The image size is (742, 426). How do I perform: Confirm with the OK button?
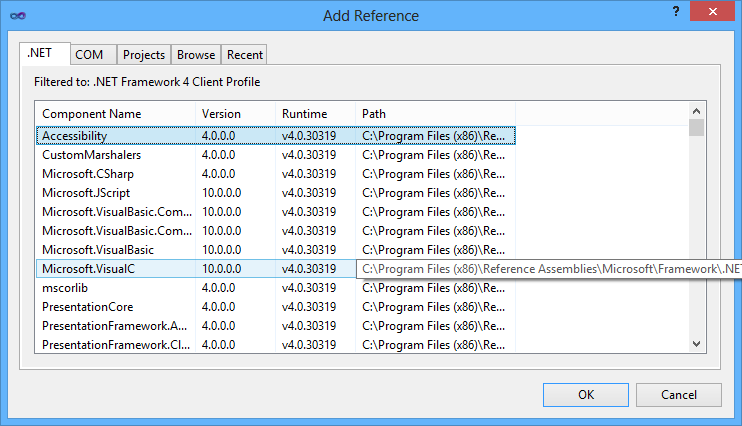(586, 395)
